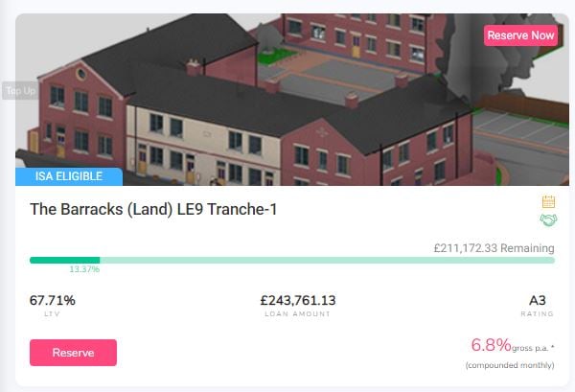The image size is (575, 392).
Task: Click the A3 rating value
Action: pos(538,300)
